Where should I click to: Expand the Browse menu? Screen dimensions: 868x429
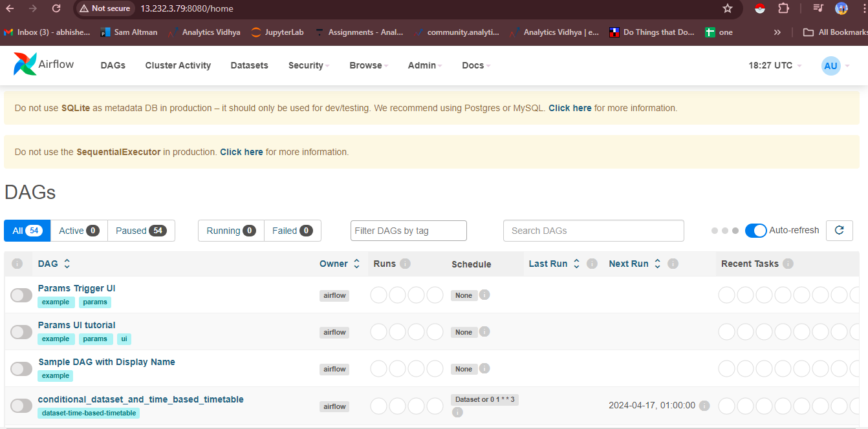[x=369, y=65]
